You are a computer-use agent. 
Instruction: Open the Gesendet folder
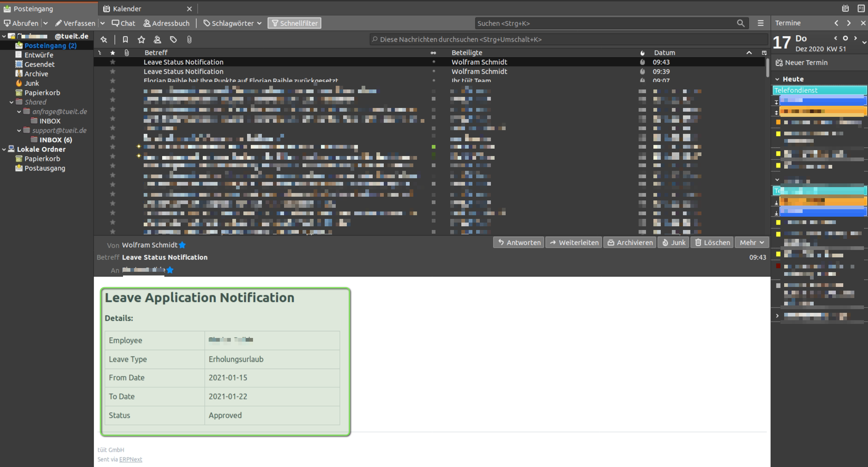pyautogui.click(x=39, y=64)
